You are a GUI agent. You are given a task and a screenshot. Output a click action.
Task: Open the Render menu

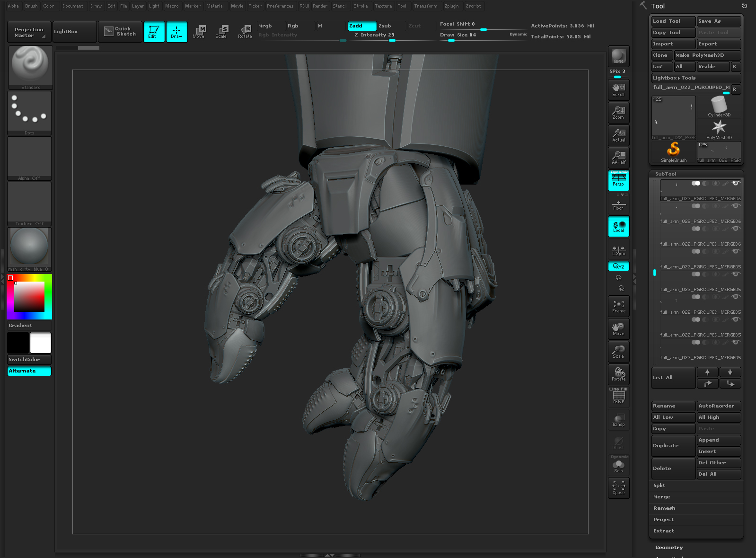pos(320,6)
